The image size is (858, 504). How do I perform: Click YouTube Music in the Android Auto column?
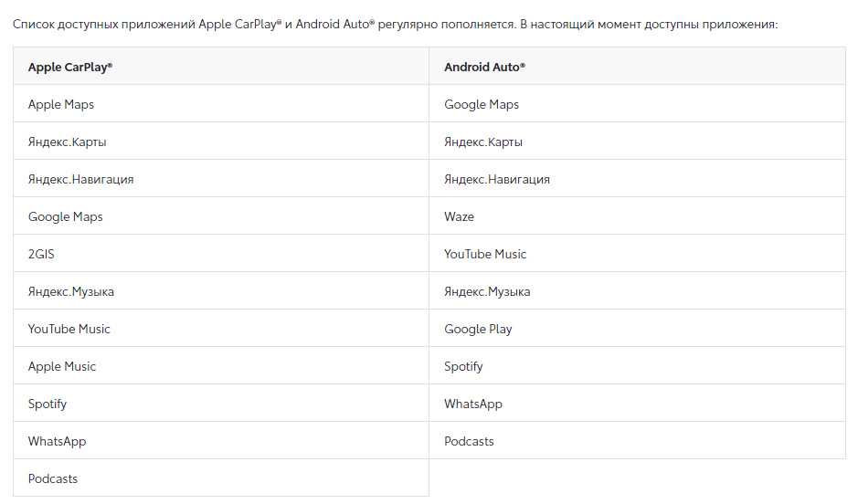(485, 254)
